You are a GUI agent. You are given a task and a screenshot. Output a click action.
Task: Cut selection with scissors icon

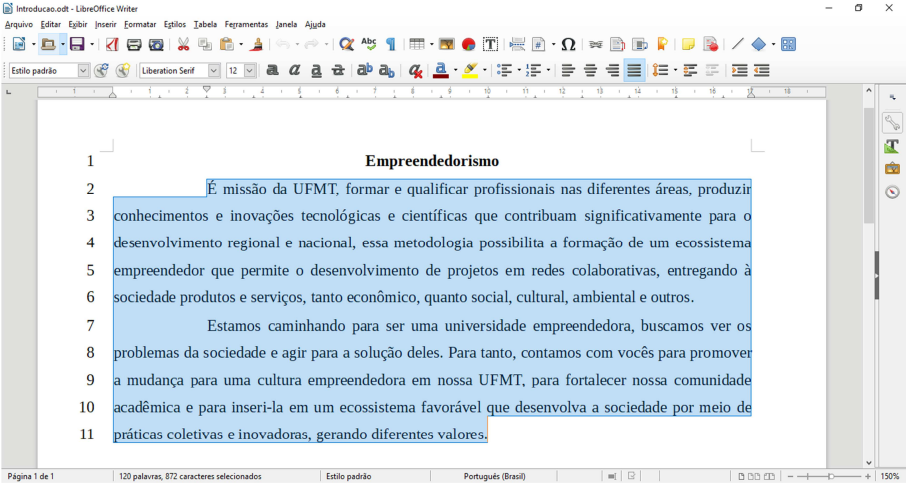[x=183, y=44]
